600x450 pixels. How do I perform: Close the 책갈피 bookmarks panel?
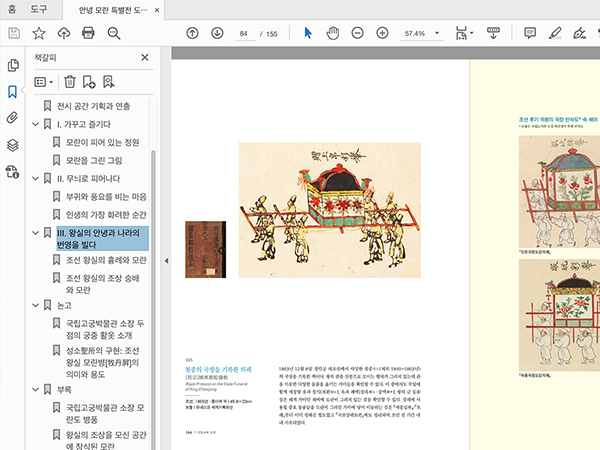(145, 58)
